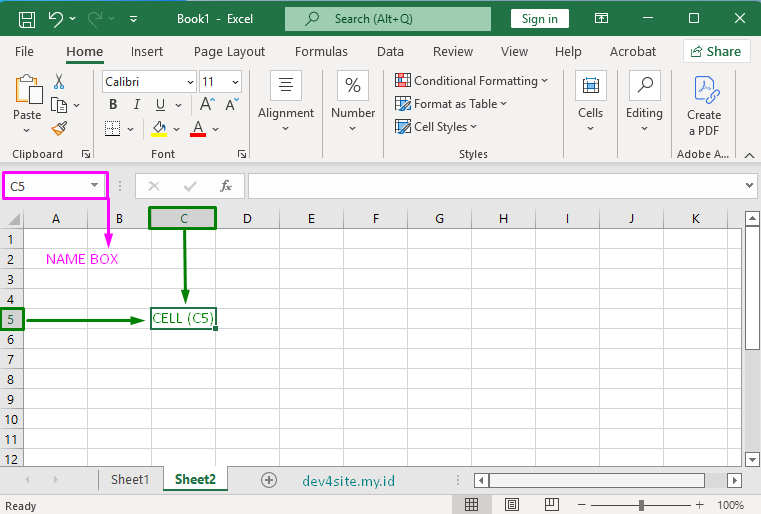761x514 pixels.
Task: Click the Cut scissors icon
Action: (x=59, y=82)
